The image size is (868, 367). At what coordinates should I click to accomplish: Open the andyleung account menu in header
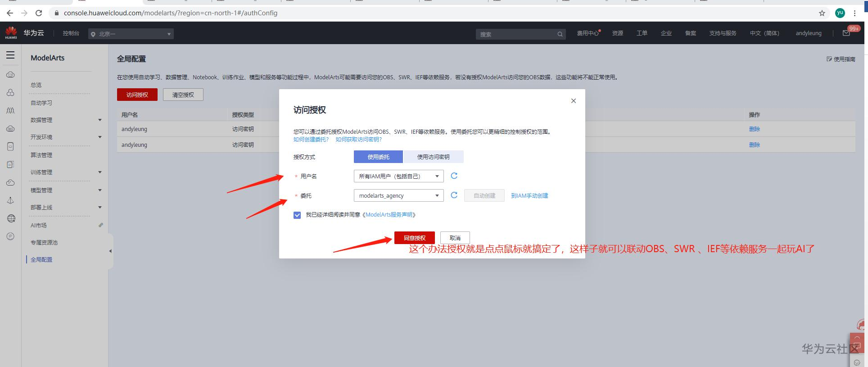click(809, 33)
